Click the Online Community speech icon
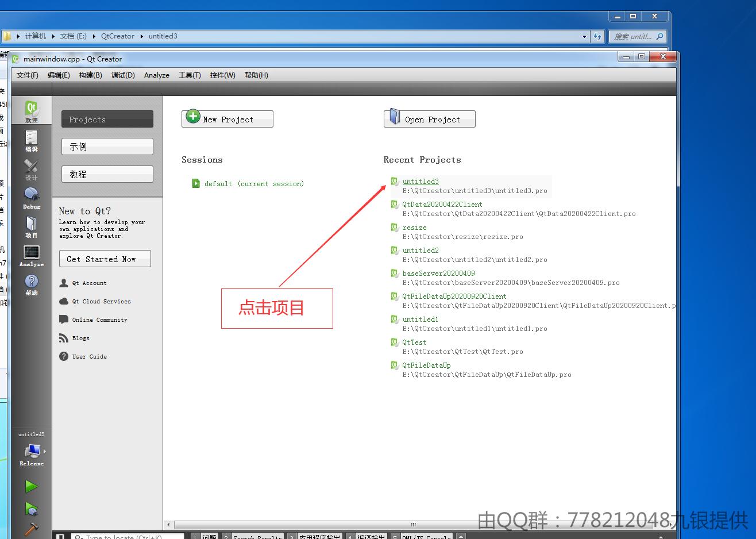The height and width of the screenshot is (539, 756). (x=64, y=319)
